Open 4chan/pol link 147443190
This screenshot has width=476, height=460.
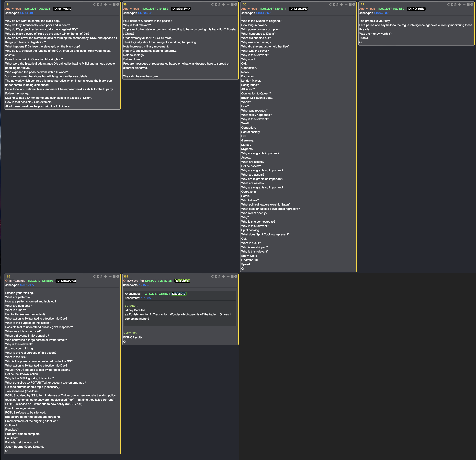[27, 13]
